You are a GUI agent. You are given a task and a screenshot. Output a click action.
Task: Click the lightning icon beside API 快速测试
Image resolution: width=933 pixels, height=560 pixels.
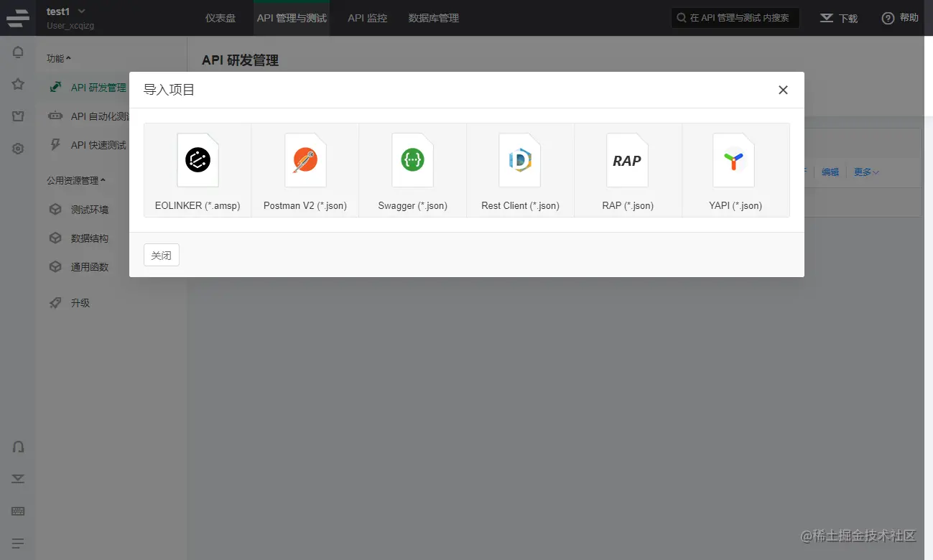pos(55,144)
